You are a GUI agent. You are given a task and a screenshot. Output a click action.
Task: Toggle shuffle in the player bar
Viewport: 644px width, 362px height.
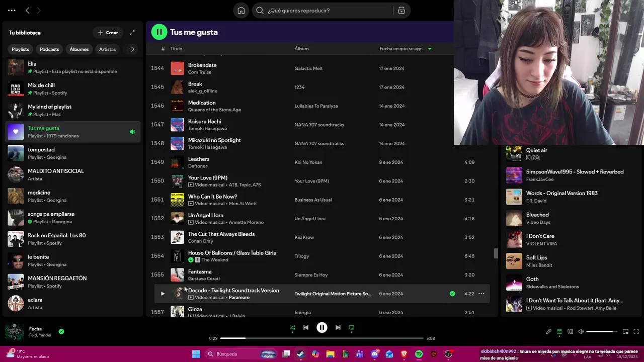(x=292, y=327)
